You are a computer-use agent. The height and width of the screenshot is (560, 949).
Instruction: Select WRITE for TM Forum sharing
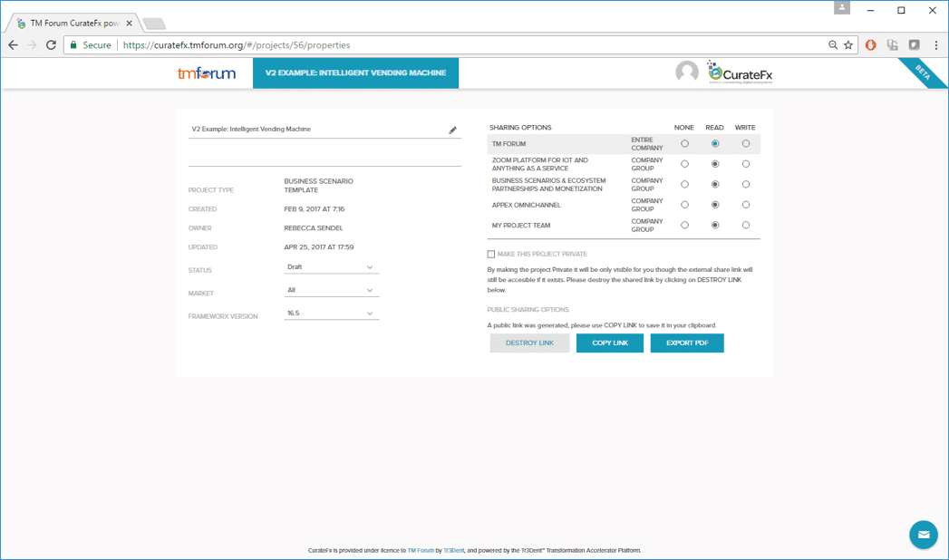coord(746,144)
